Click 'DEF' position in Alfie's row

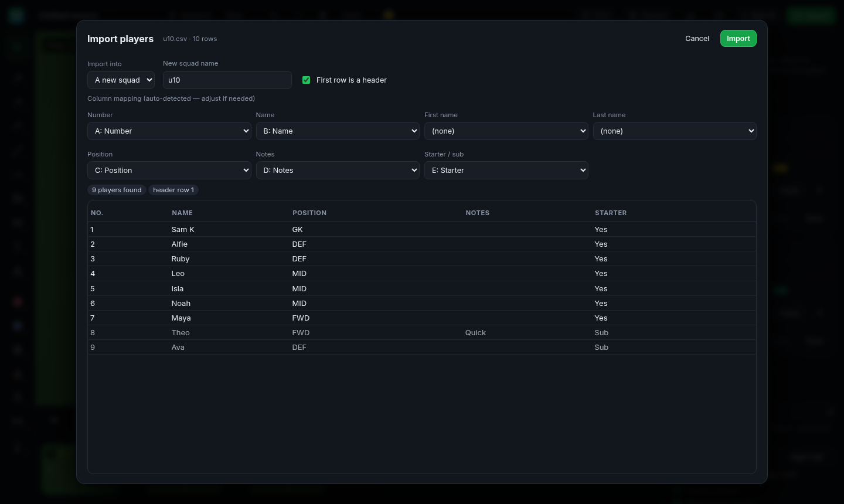click(300, 244)
